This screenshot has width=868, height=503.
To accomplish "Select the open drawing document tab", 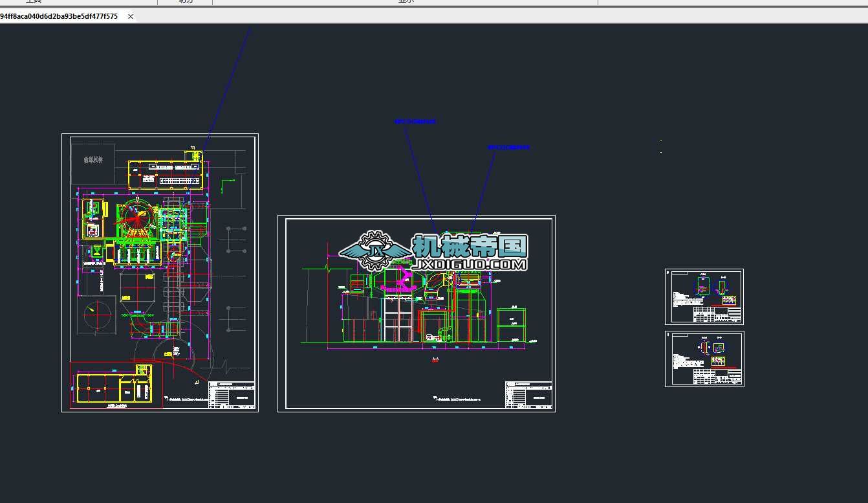I will [60, 17].
